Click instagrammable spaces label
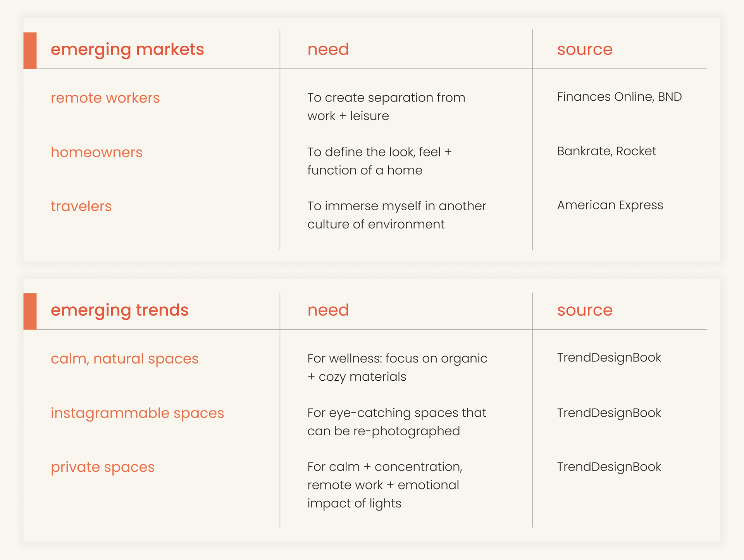 click(x=138, y=413)
